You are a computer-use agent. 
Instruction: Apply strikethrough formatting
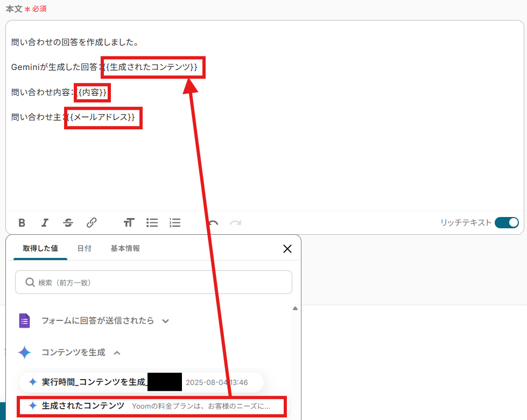coord(68,222)
